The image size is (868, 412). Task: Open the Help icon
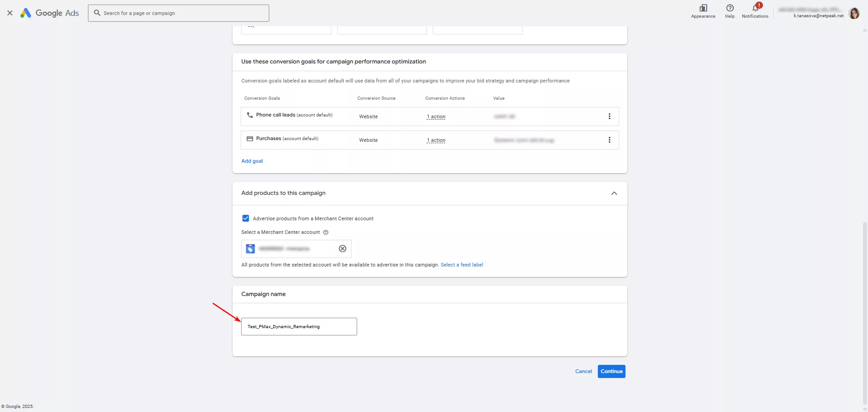730,8
